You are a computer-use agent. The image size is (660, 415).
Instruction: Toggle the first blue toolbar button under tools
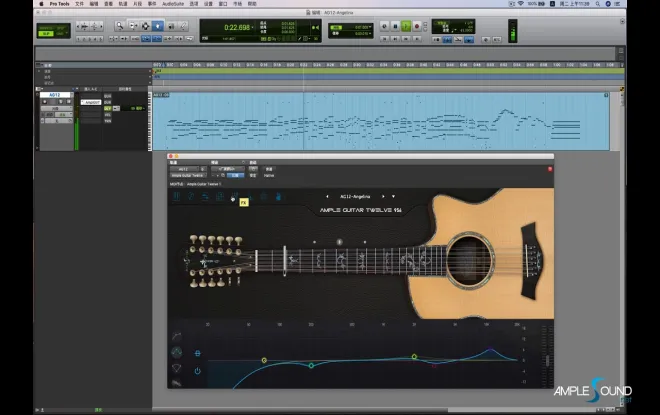pyautogui.click(x=146, y=39)
